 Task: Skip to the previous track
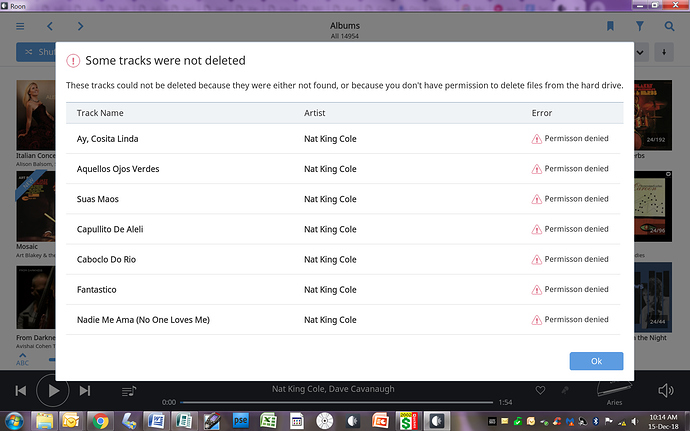tap(21, 390)
